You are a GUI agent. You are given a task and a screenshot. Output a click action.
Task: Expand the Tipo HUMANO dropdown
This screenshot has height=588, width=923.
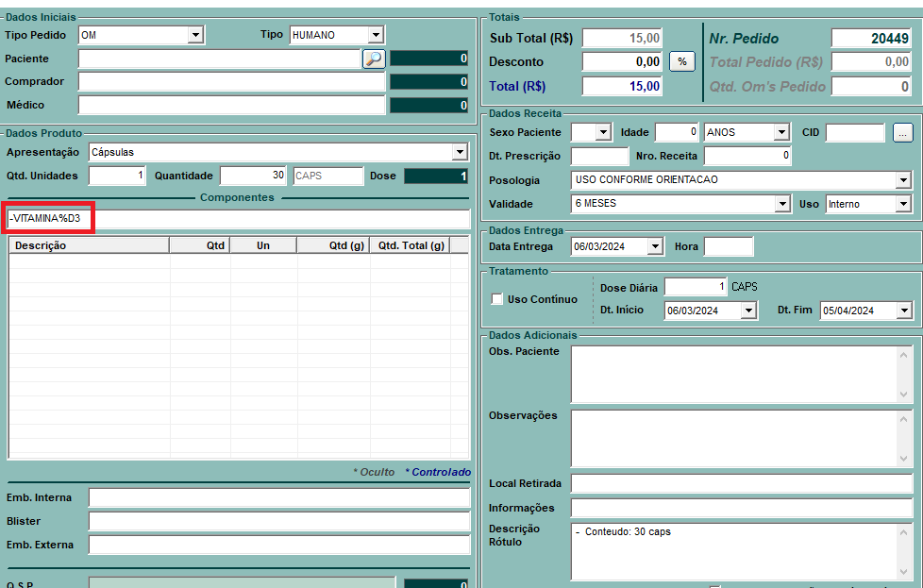click(376, 35)
